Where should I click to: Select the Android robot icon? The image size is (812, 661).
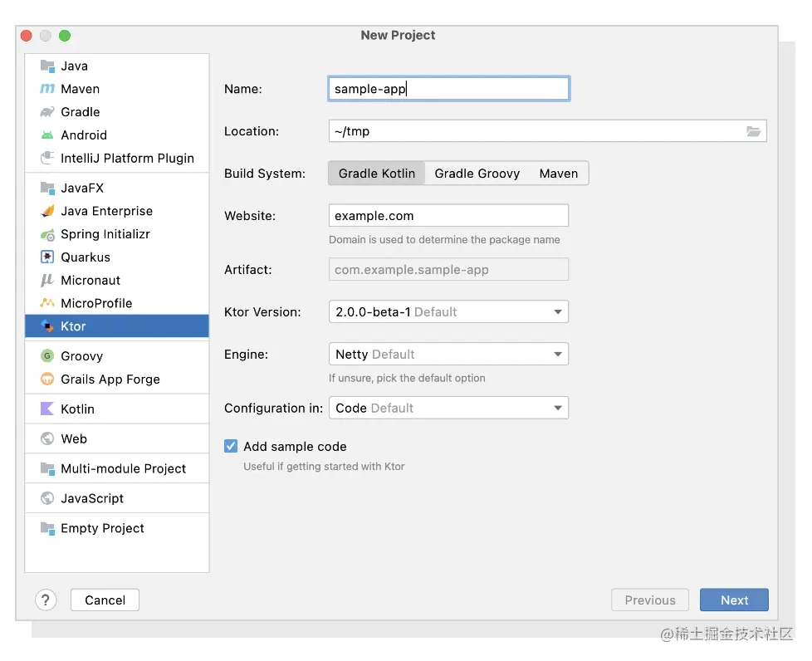click(47, 135)
